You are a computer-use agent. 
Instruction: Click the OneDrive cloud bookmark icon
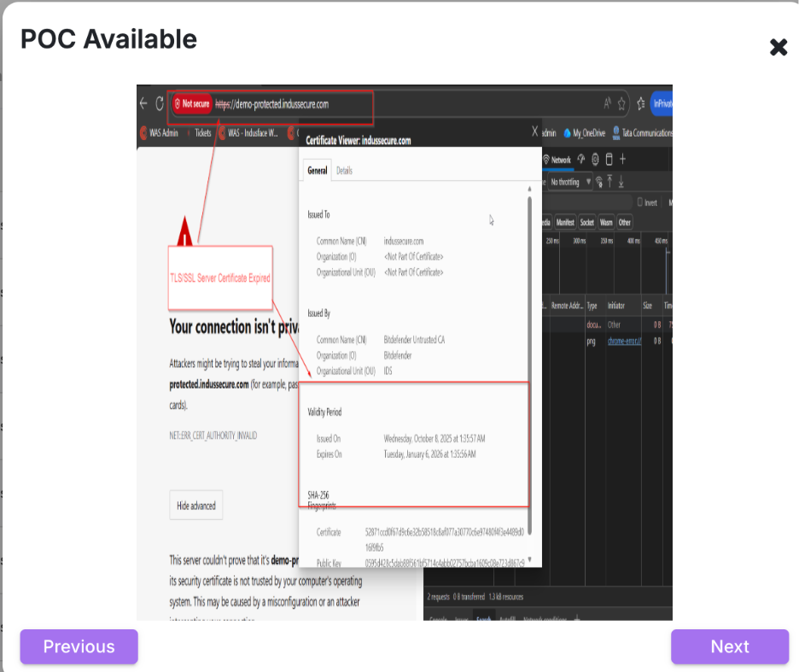[x=567, y=133]
